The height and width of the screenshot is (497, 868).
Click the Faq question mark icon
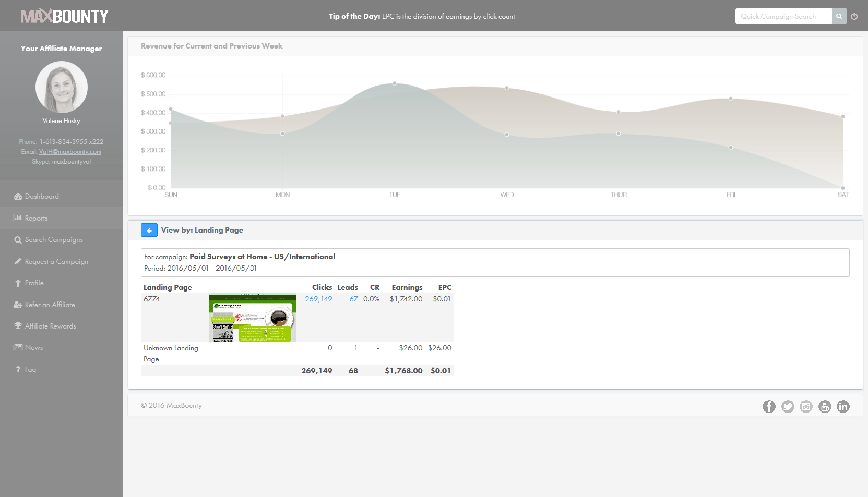point(18,369)
